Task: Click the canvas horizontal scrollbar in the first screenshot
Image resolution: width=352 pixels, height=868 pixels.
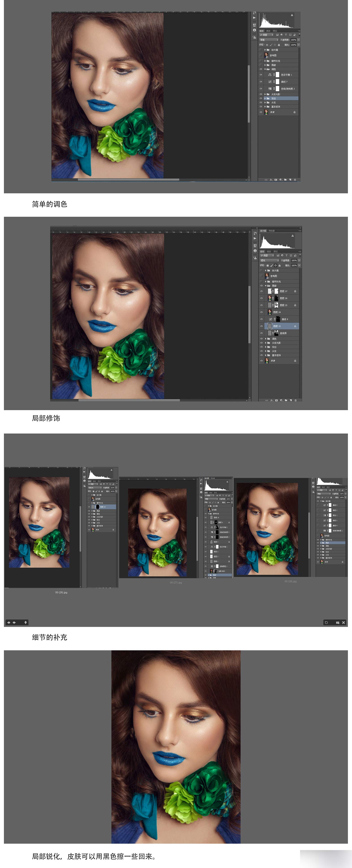Action: [129, 180]
